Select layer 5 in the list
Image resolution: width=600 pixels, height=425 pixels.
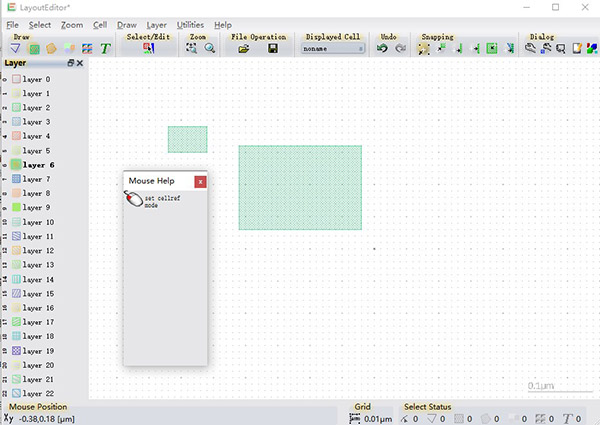36,150
